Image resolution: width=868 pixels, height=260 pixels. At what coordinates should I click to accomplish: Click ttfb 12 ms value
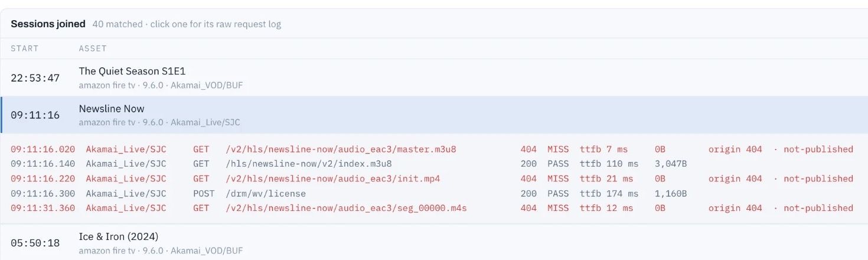606,208
